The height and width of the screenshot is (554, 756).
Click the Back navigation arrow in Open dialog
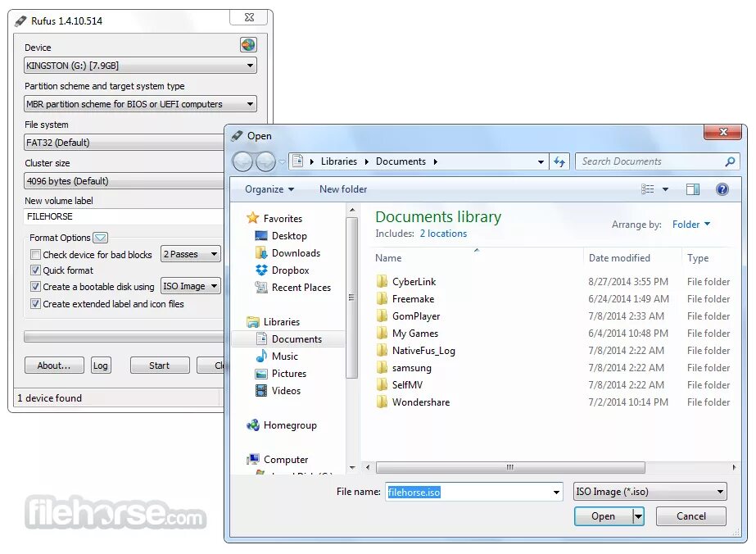pyautogui.click(x=242, y=161)
